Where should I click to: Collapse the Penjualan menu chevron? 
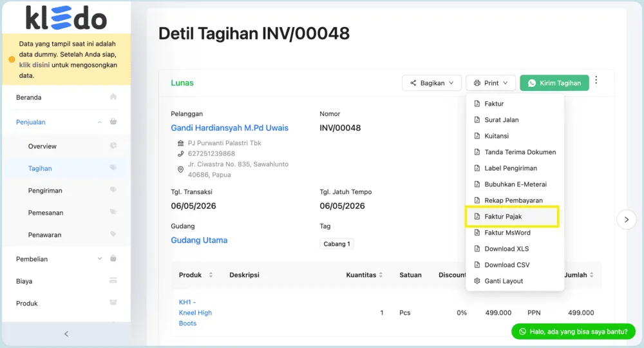pos(100,122)
